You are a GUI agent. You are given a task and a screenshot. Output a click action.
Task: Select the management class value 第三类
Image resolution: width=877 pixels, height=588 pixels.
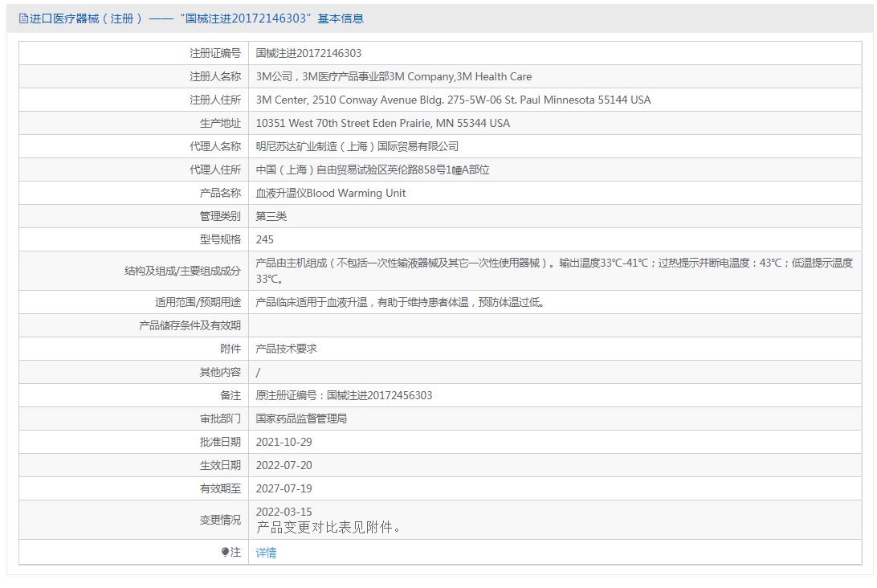(271, 216)
